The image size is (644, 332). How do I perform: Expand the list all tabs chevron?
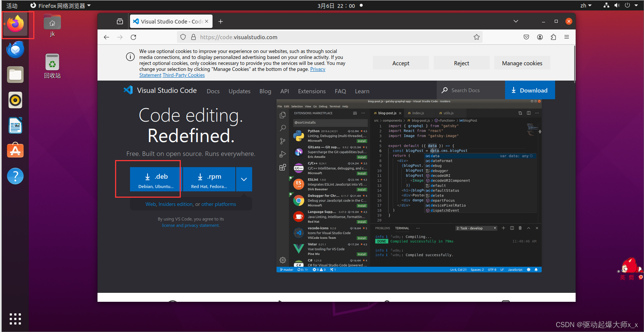(x=516, y=21)
